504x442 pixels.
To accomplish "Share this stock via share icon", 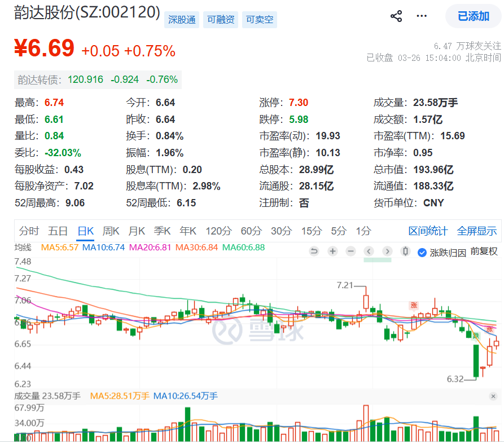I will pyautogui.click(x=396, y=16).
